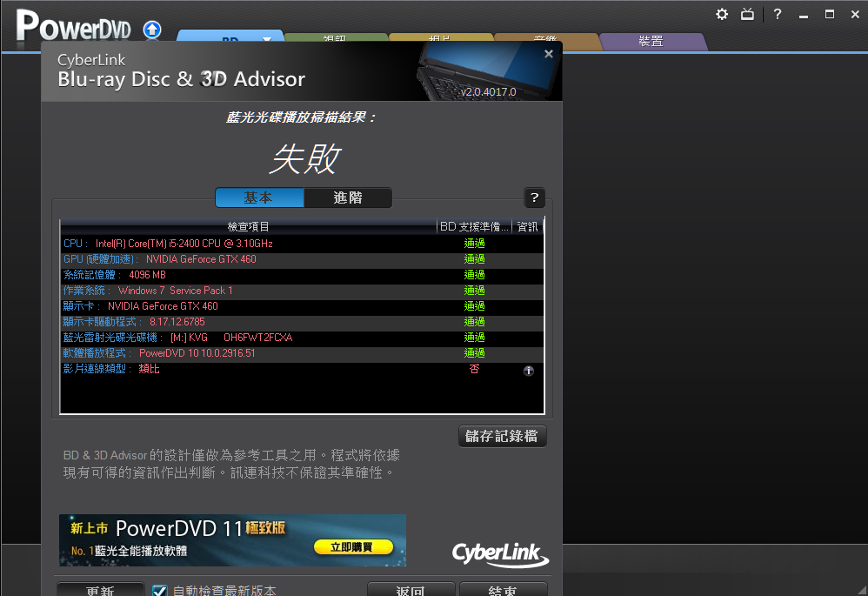Screen dimensions: 868x596
Task: Select the GPU NVIDIA GeForce GTX 460 row
Action: tap(302, 259)
